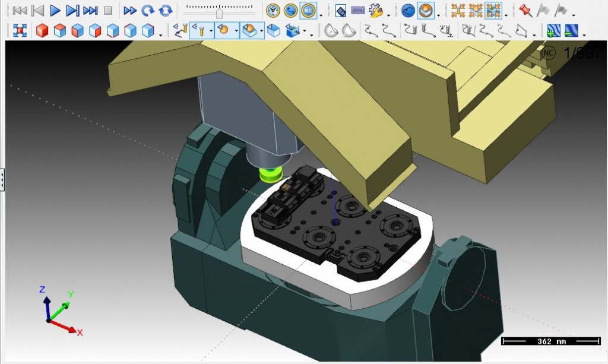This screenshot has width=608, height=364.
Task: Click the closed polygon path icon
Action: [521, 31]
